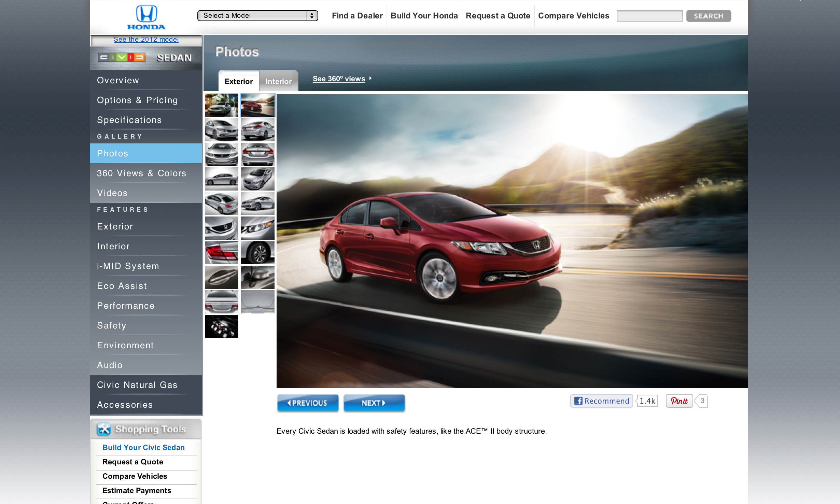Select the engine bay thumbnail

[x=222, y=326]
